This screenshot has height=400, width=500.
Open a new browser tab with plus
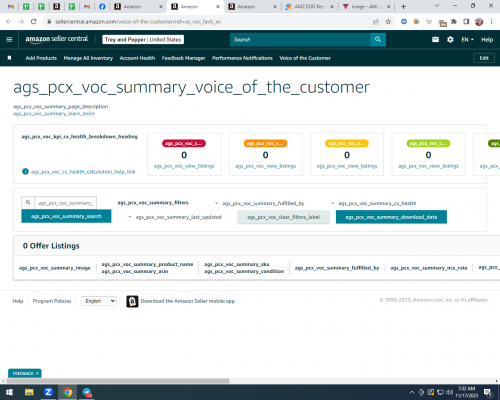tap(403, 6)
